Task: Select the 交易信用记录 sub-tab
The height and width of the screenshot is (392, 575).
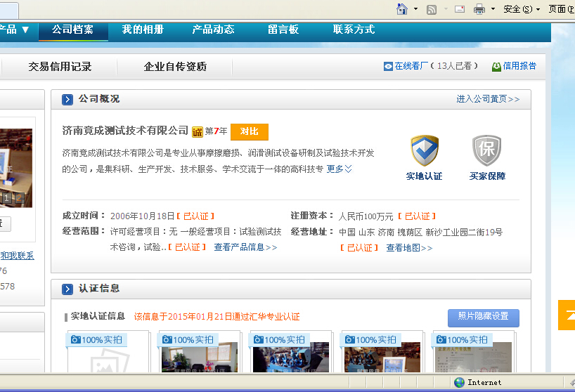Action: 60,67
